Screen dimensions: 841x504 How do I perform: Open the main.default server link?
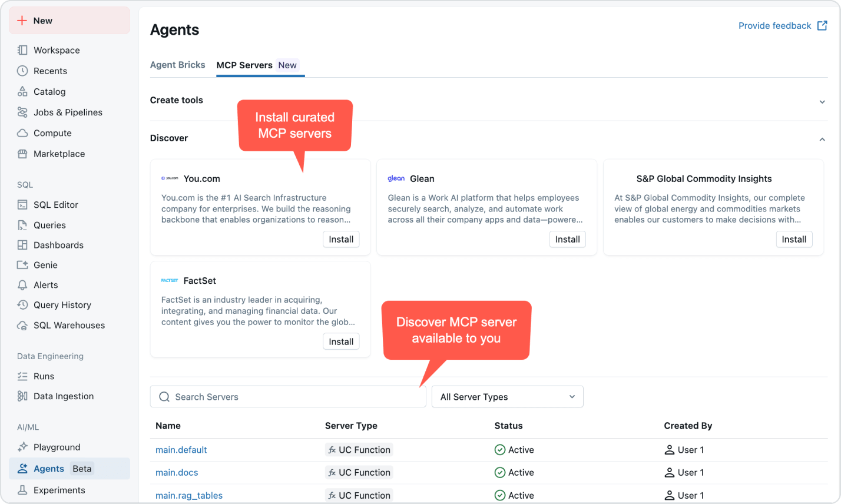tap(181, 449)
